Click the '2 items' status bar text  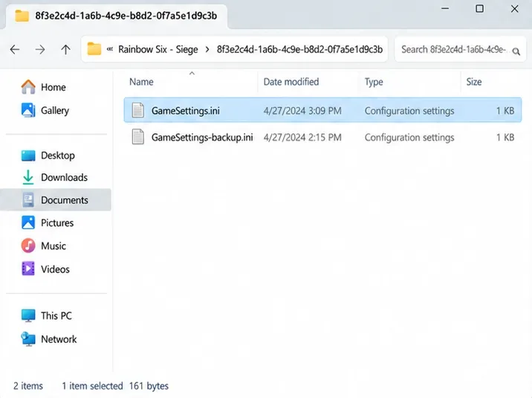click(x=28, y=386)
